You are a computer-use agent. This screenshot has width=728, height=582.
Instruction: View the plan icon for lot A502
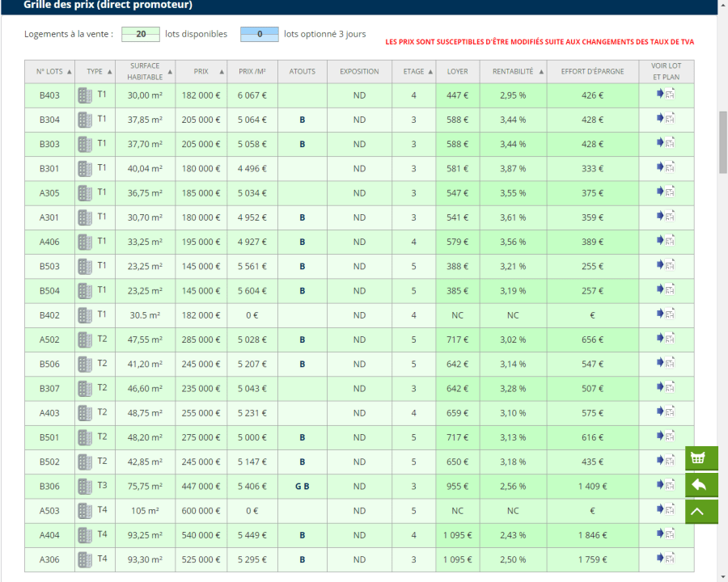click(665, 339)
